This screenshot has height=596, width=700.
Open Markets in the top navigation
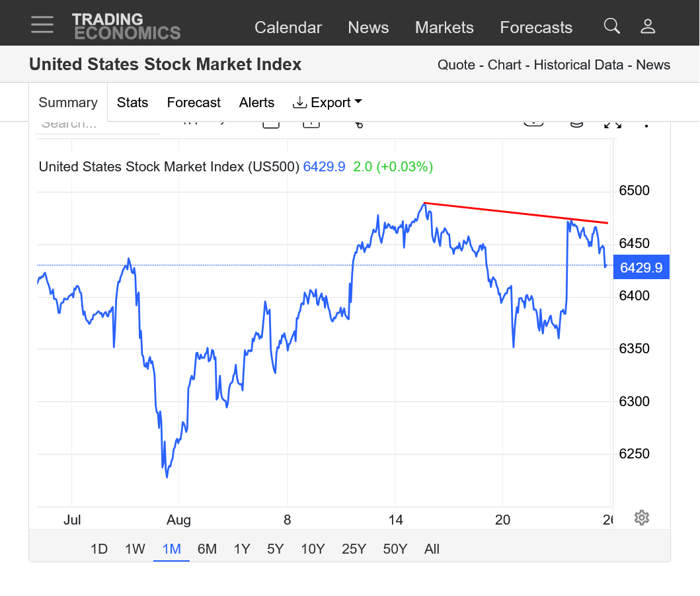coord(444,28)
